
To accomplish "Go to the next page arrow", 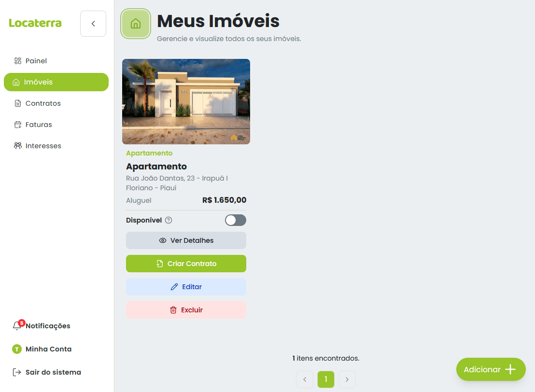I will (347, 379).
